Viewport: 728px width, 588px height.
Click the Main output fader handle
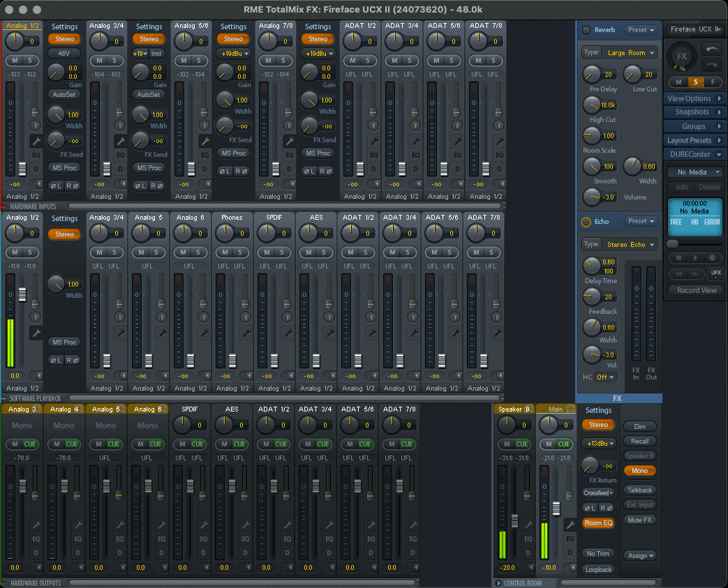[556, 508]
